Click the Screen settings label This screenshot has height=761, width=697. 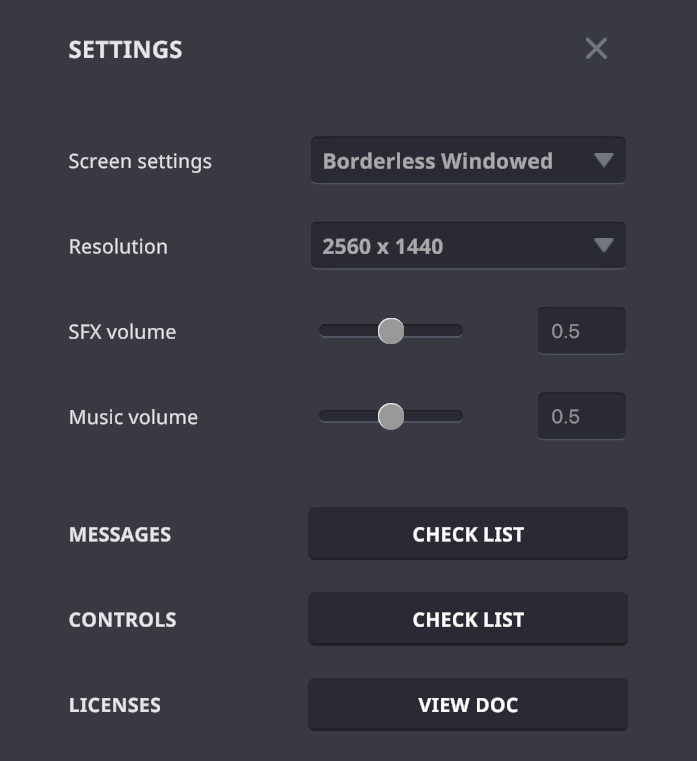[140, 161]
